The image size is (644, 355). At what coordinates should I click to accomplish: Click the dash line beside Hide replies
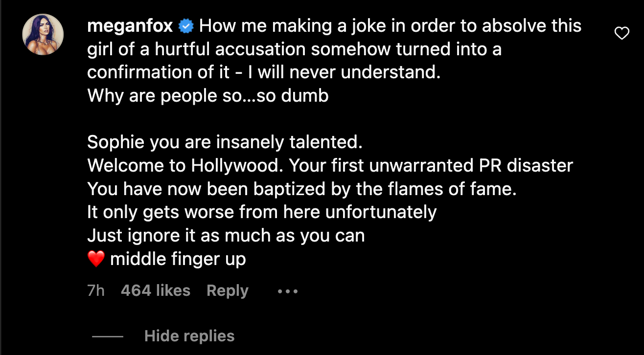coord(108,336)
